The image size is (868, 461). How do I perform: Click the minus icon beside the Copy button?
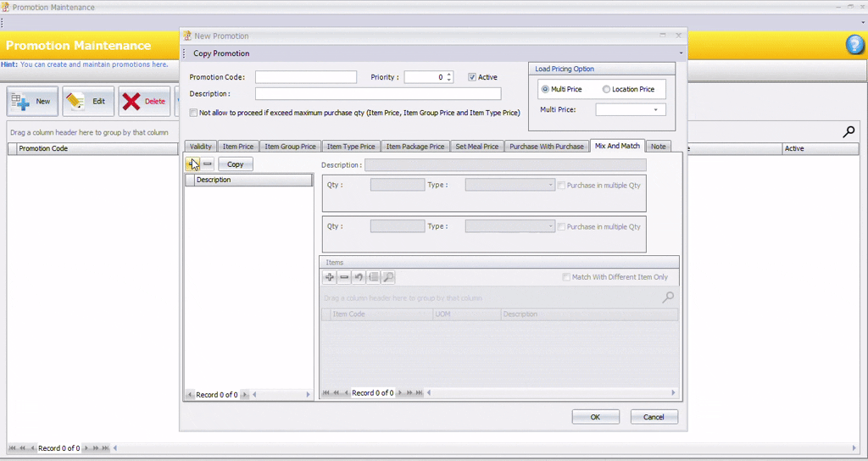[207, 164]
